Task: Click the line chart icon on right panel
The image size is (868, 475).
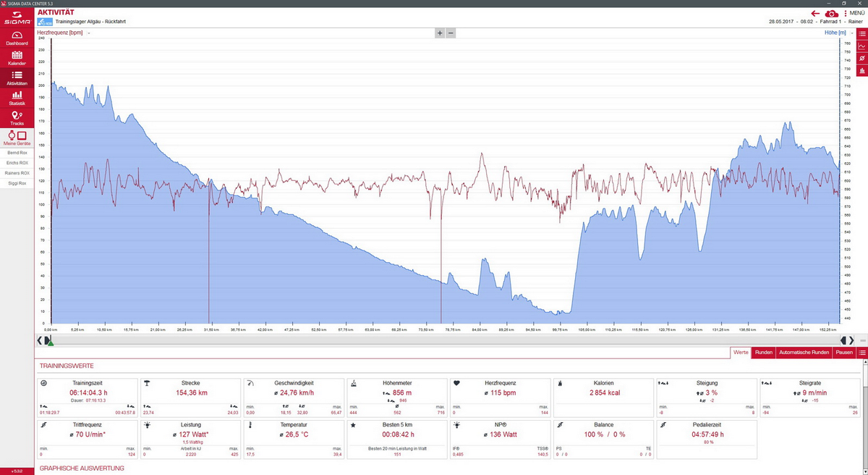Action: click(x=861, y=46)
